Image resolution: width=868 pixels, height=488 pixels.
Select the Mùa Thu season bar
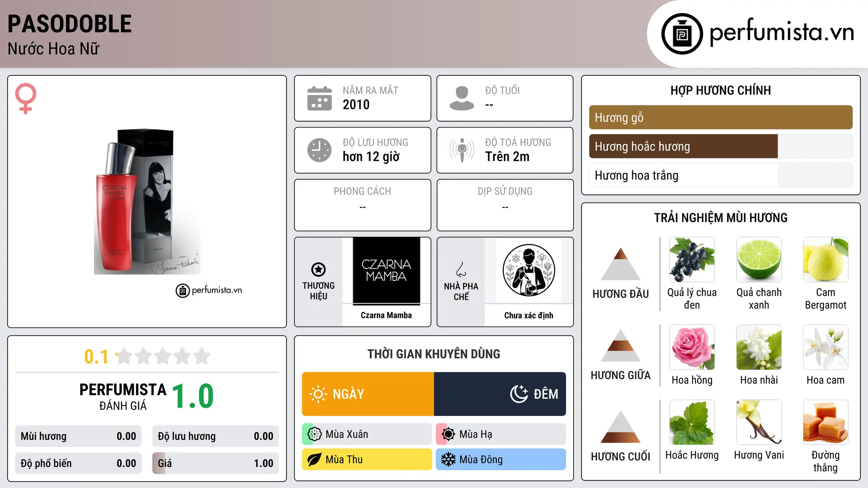coord(367,460)
